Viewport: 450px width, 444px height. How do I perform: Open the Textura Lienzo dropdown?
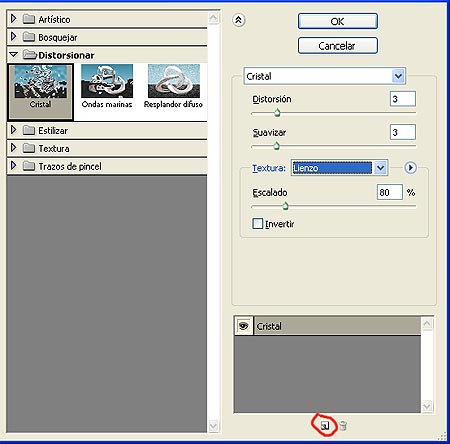(x=380, y=168)
